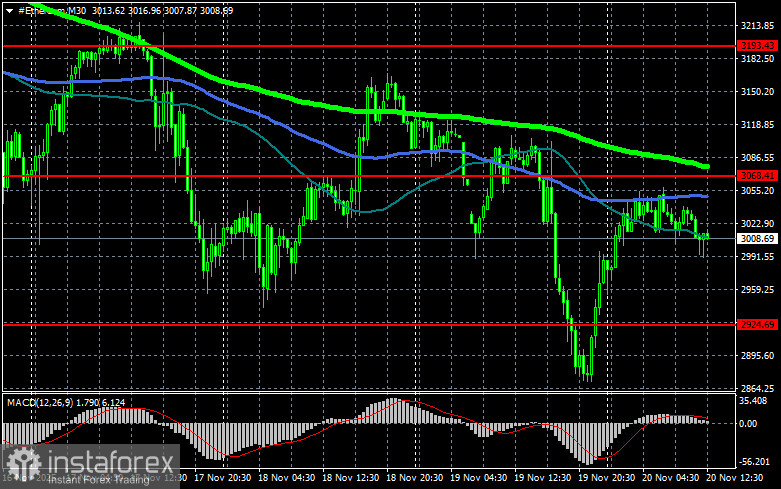The width and height of the screenshot is (781, 489).
Task: Click the 2959.25 price axis value
Action: [x=757, y=289]
